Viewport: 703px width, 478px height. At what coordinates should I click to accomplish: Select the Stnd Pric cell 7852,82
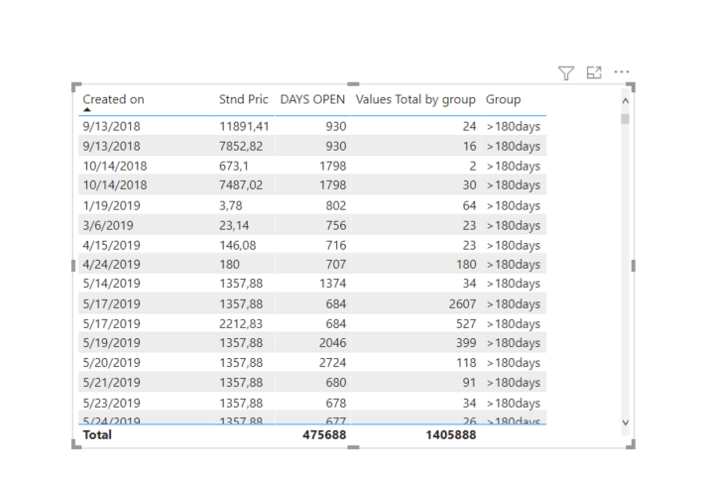pos(241,146)
